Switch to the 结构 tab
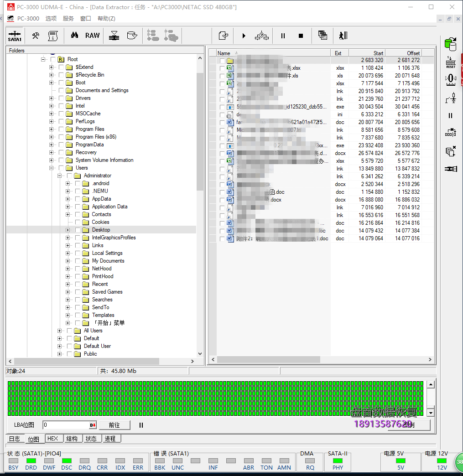 pos(72,439)
